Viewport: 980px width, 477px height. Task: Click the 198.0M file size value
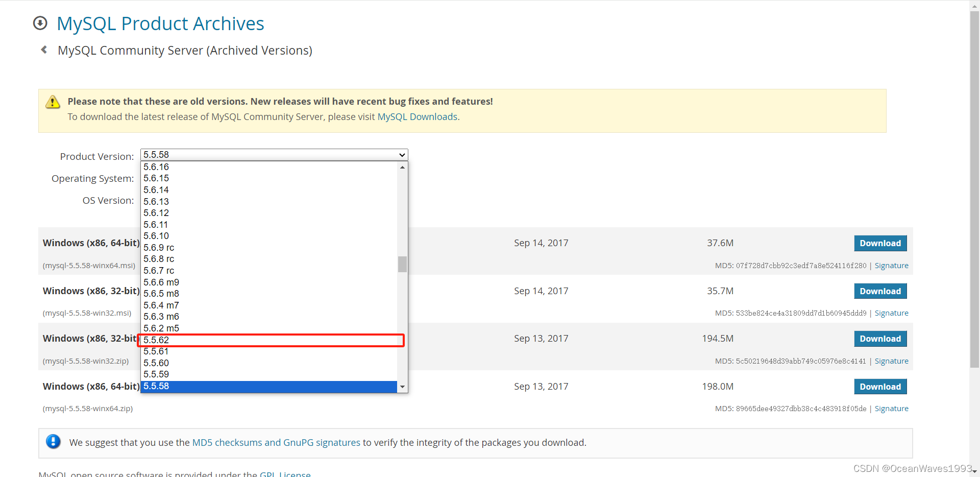point(717,387)
